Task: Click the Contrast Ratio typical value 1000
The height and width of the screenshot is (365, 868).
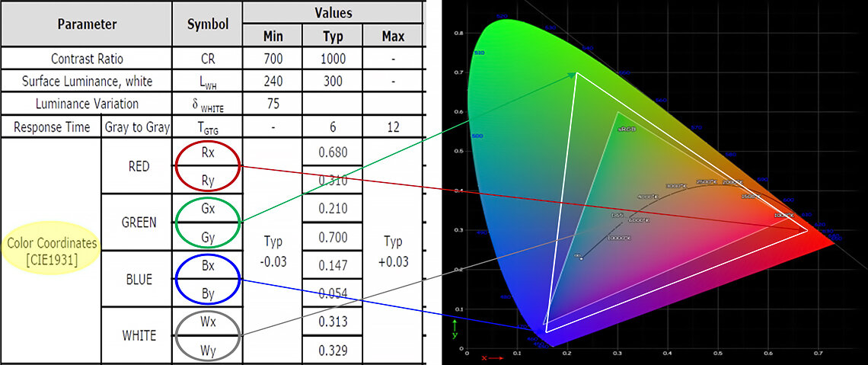Action: [x=332, y=59]
